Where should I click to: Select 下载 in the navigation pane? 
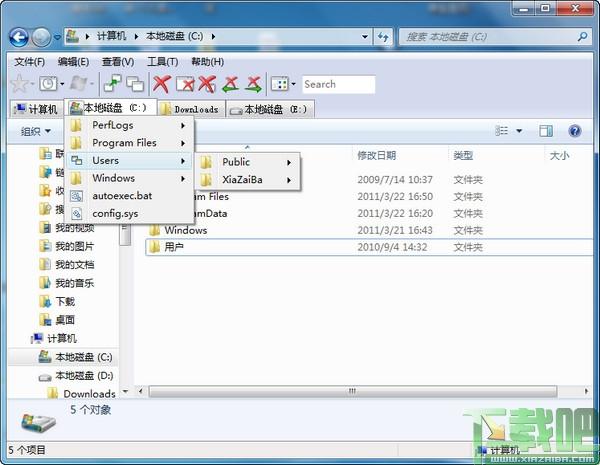click(57, 301)
